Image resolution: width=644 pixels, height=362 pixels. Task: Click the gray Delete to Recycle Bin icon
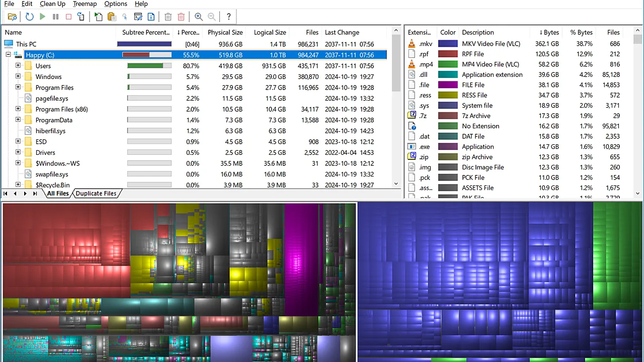tap(168, 17)
